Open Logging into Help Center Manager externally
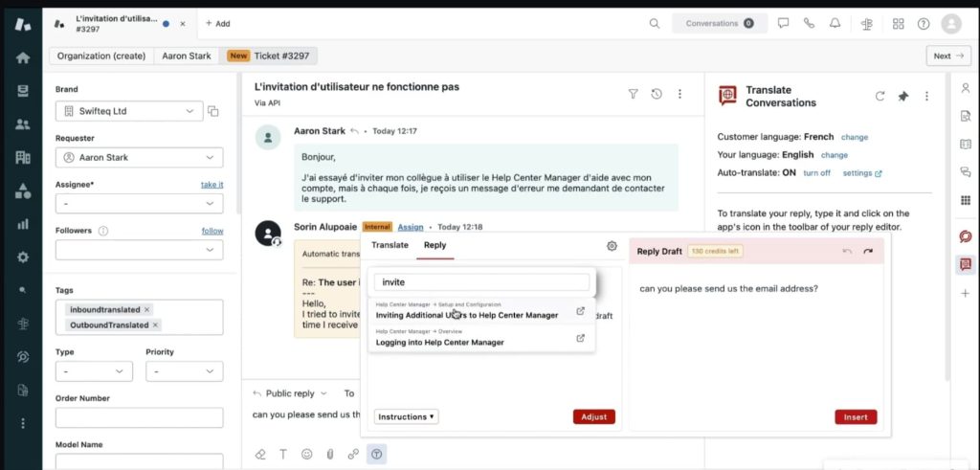This screenshot has width=980, height=470. pyautogui.click(x=580, y=338)
